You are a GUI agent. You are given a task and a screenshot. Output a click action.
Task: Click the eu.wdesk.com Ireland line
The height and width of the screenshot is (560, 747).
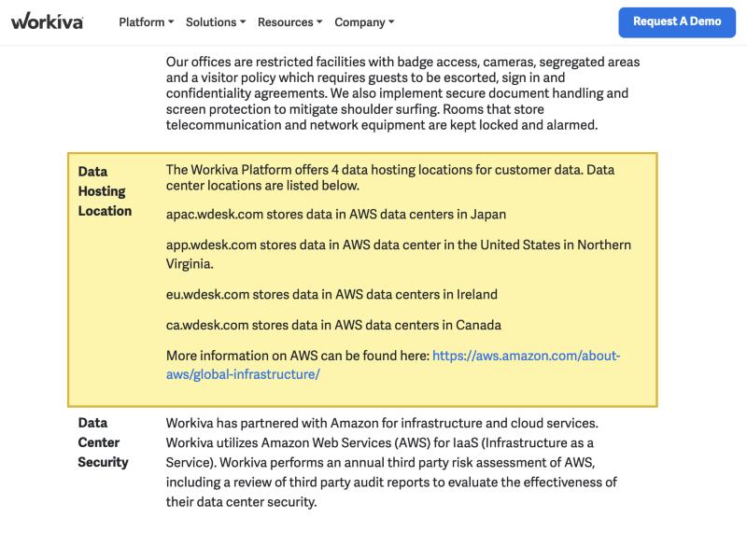331,294
